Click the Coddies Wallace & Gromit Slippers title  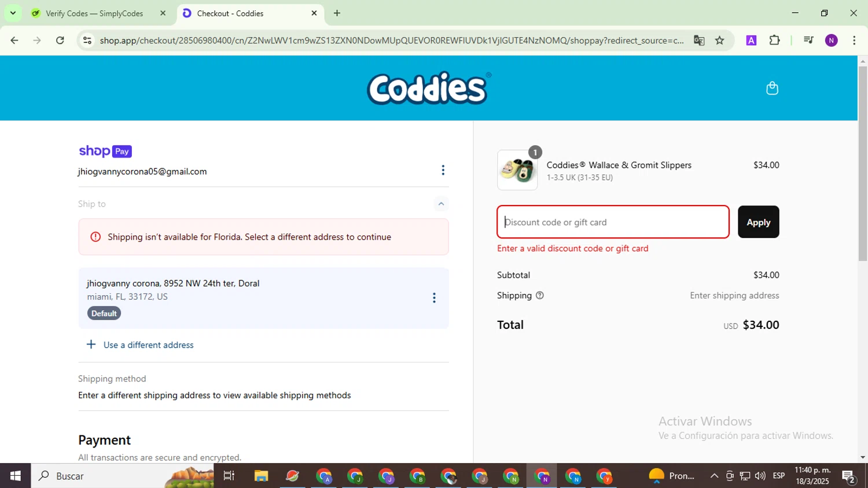619,165
